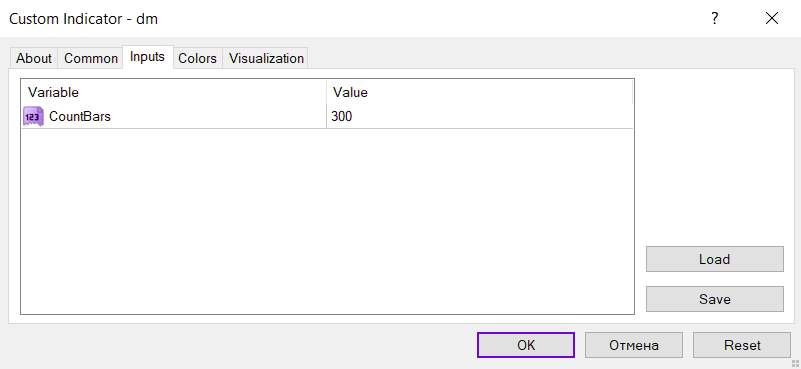Viewport: 801px width, 369px height.
Task: Click the CountBars value field showing 300
Action: (480, 117)
